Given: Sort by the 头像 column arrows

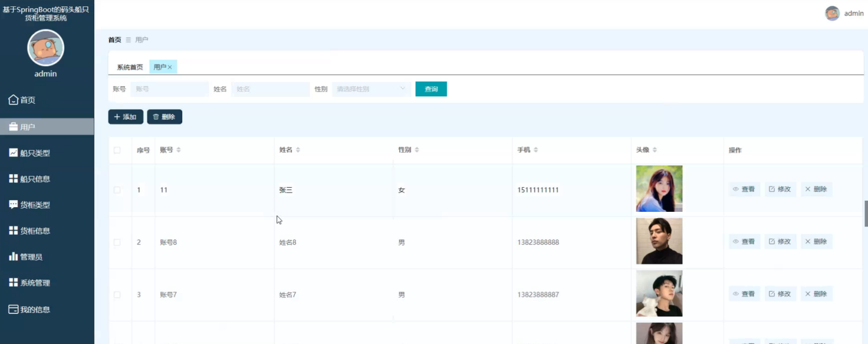Looking at the screenshot, I should pos(655,150).
